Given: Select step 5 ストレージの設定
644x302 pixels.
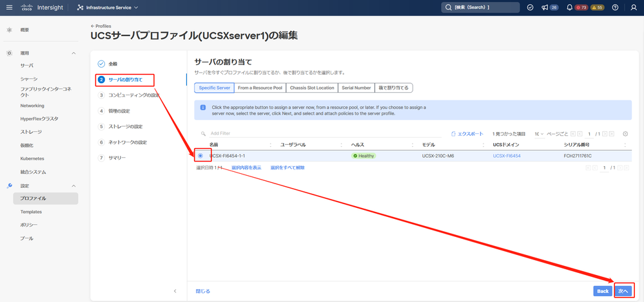Looking at the screenshot, I should pos(120,126).
